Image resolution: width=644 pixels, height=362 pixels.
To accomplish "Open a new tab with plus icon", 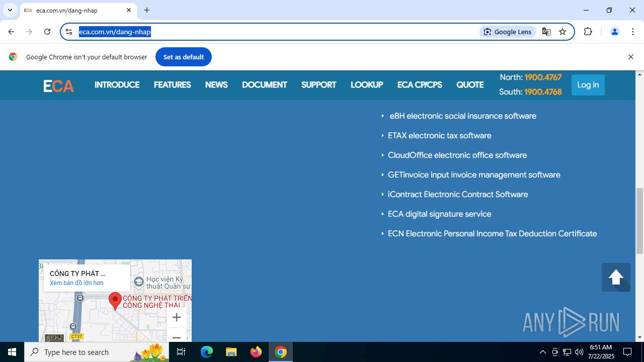I will click(147, 10).
